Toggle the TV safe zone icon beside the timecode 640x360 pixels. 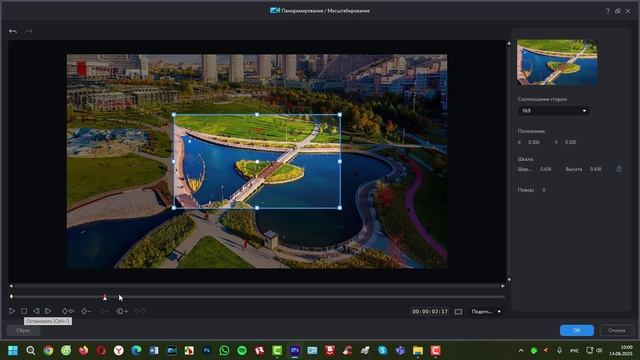tap(458, 312)
